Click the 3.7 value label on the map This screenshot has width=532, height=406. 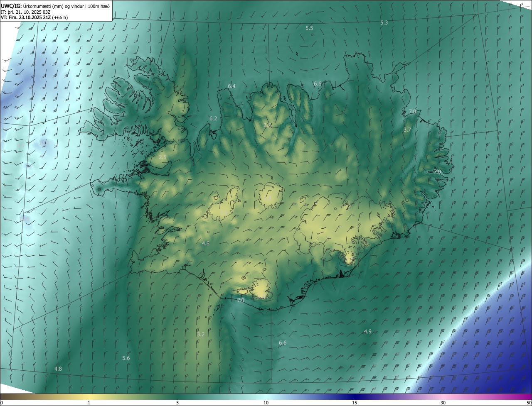pos(407,130)
